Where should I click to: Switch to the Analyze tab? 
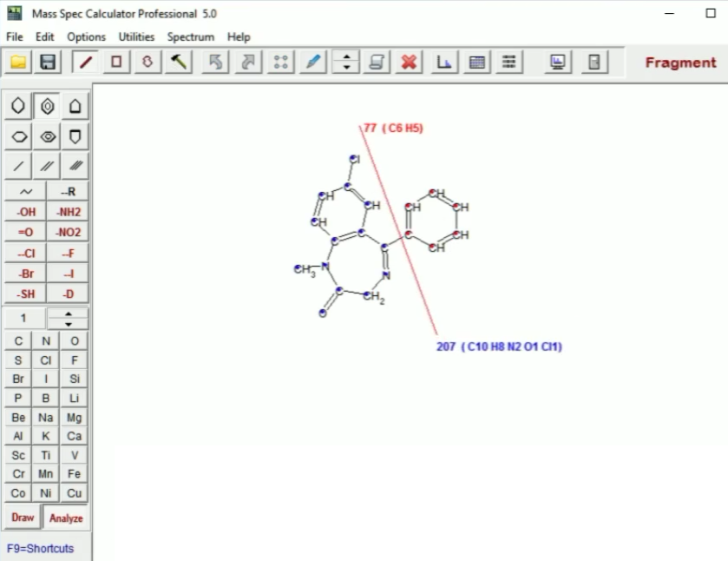[x=65, y=517]
